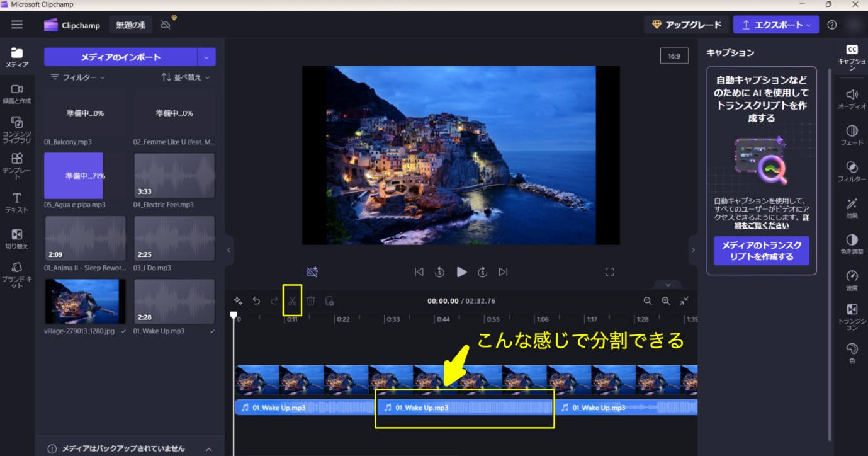Select the middle 01_Wake Up.mp3 audio segment

point(466,408)
